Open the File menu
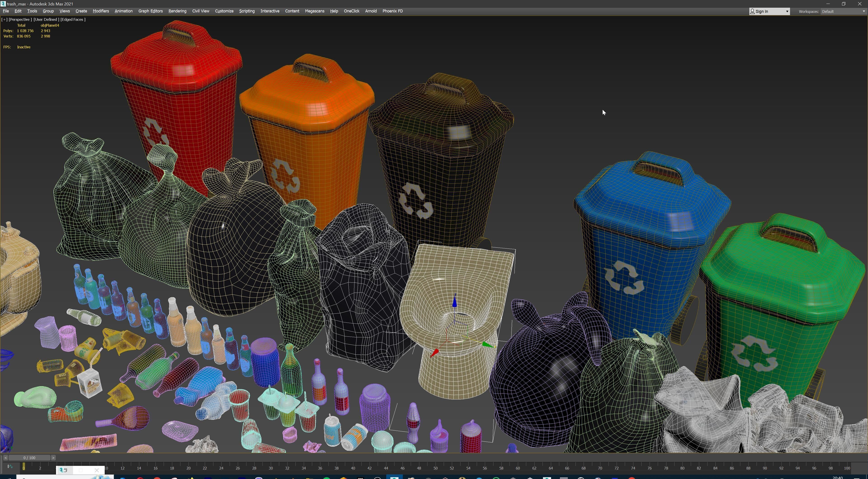Image resolution: width=868 pixels, height=479 pixels. coord(6,11)
